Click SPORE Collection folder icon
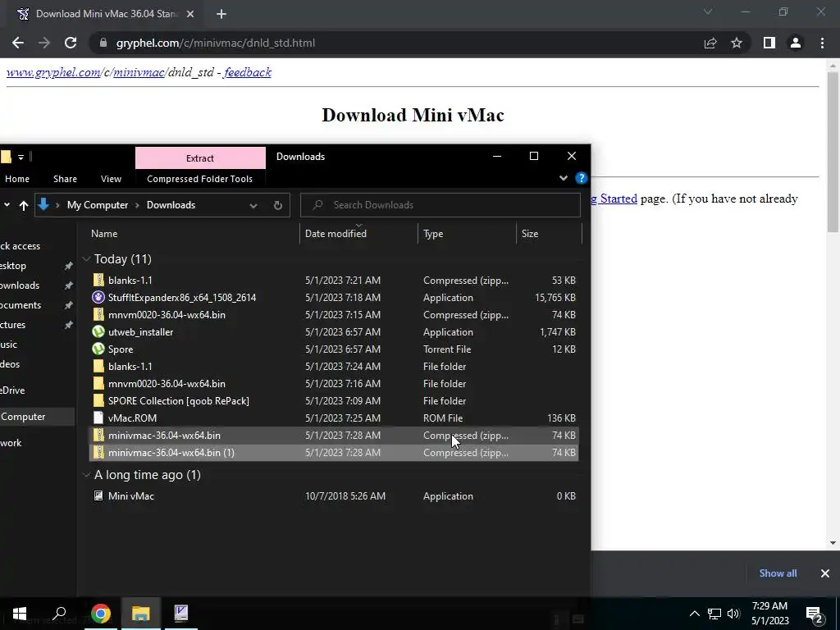The height and width of the screenshot is (630, 840). pyautogui.click(x=98, y=400)
